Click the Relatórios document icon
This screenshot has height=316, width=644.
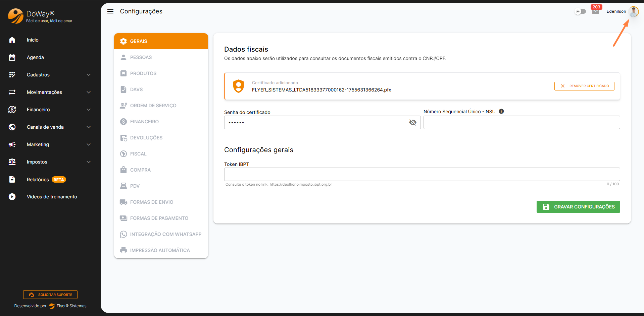(x=12, y=179)
